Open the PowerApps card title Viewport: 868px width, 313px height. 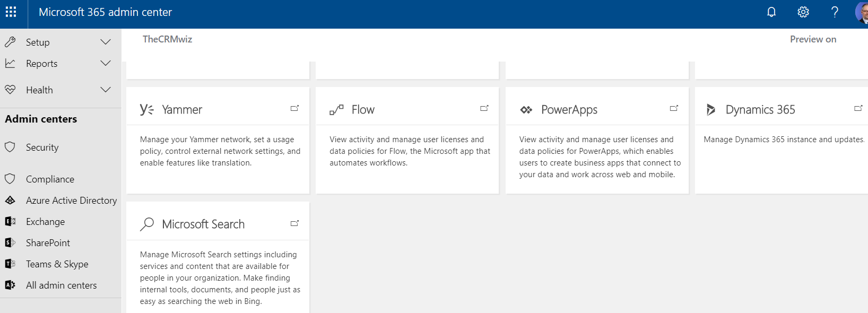(569, 110)
